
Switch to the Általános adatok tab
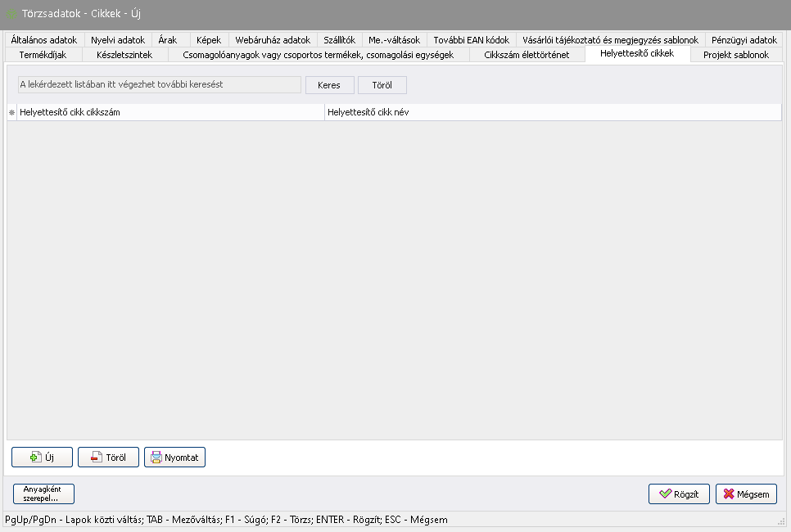[44, 39]
